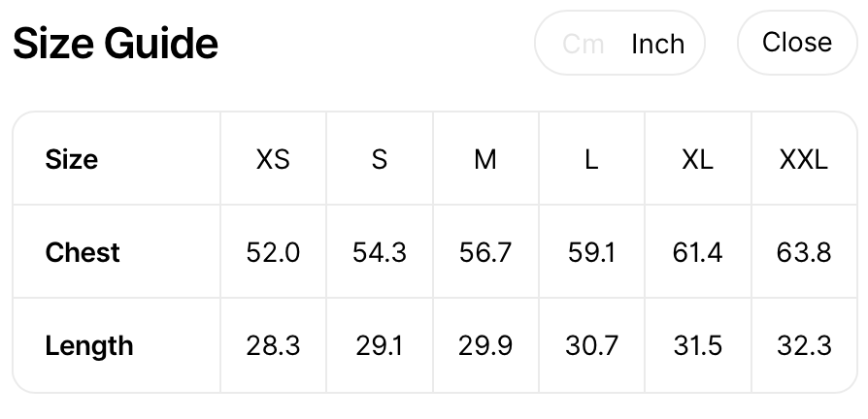The width and height of the screenshot is (868, 419).
Task: Switch units to Inch
Action: click(657, 44)
